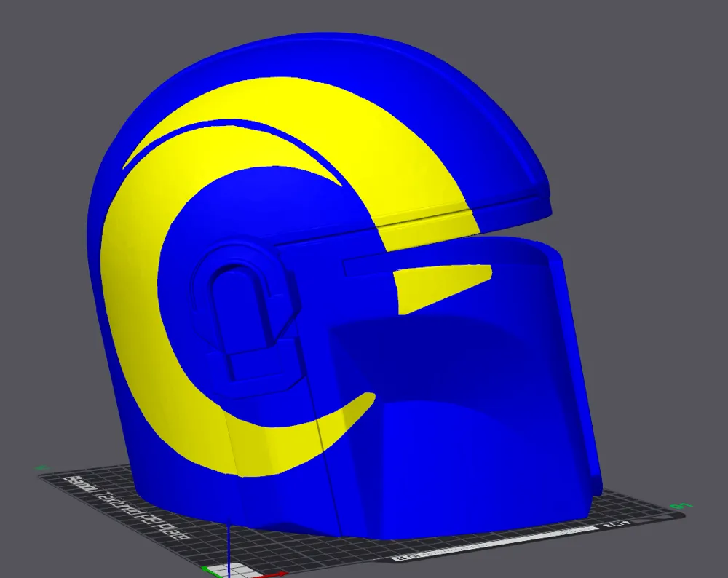Image resolution: width=728 pixels, height=578 pixels.
Task: Click the small plate marker near the right edge
Action: [x=619, y=521]
